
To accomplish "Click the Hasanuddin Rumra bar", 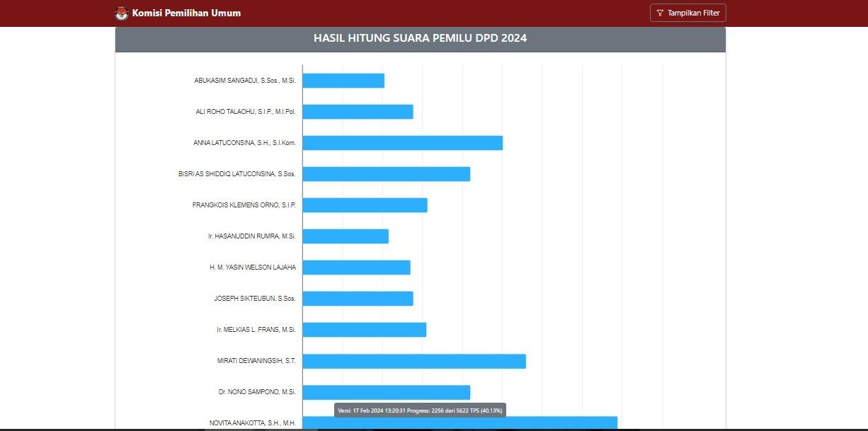I will pyautogui.click(x=346, y=236).
